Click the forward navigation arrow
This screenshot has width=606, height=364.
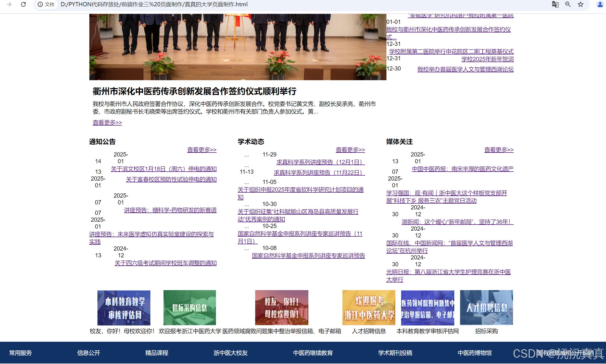tap(9, 4)
